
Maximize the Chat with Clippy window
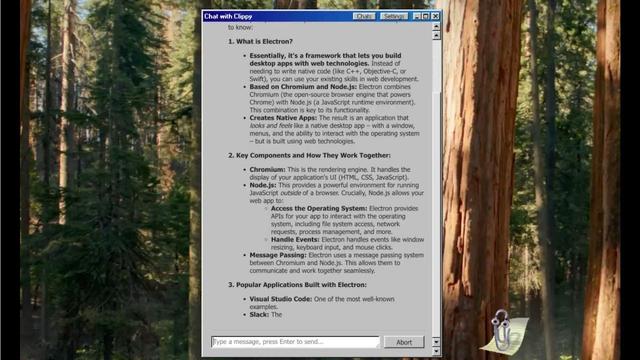pos(426,16)
